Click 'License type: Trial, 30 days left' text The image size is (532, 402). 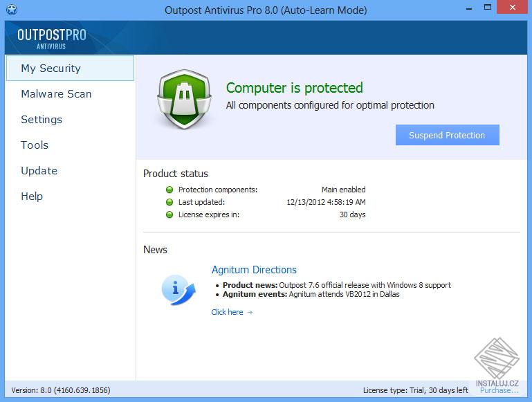[x=416, y=390]
